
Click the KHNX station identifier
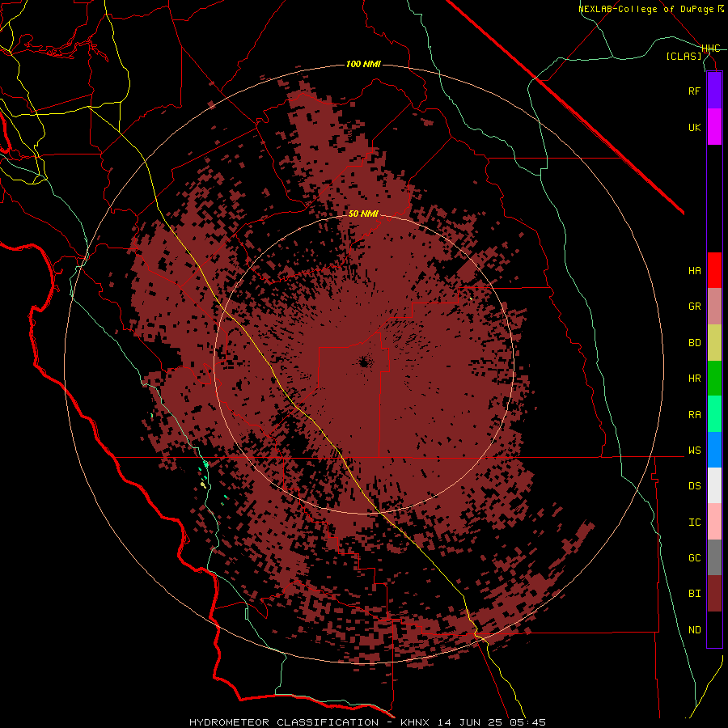pos(414,722)
